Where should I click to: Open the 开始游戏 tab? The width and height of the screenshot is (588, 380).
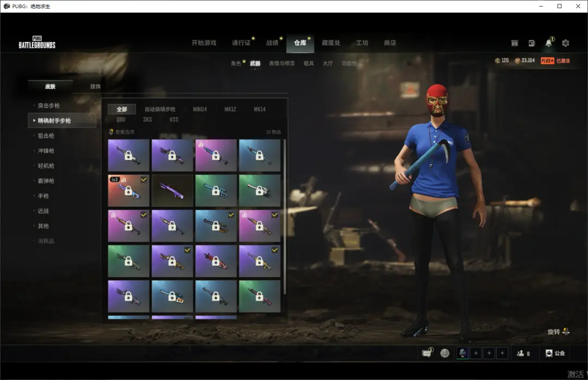204,43
